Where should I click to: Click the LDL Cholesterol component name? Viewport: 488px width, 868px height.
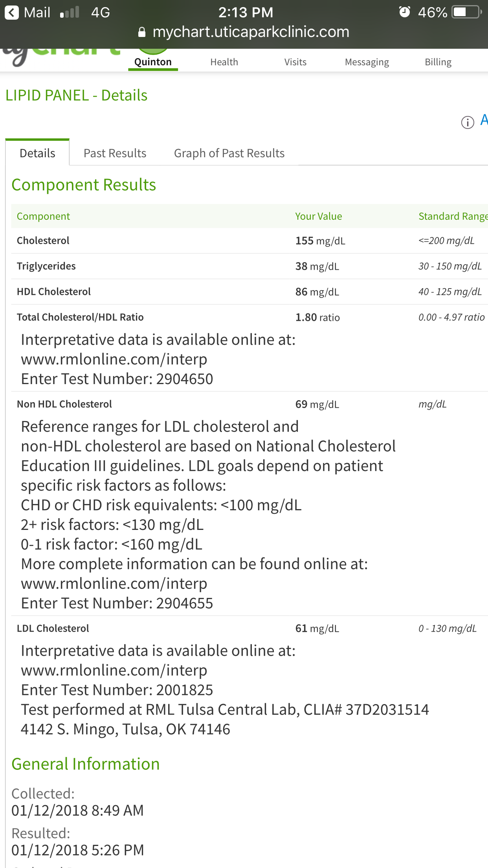[x=53, y=628]
